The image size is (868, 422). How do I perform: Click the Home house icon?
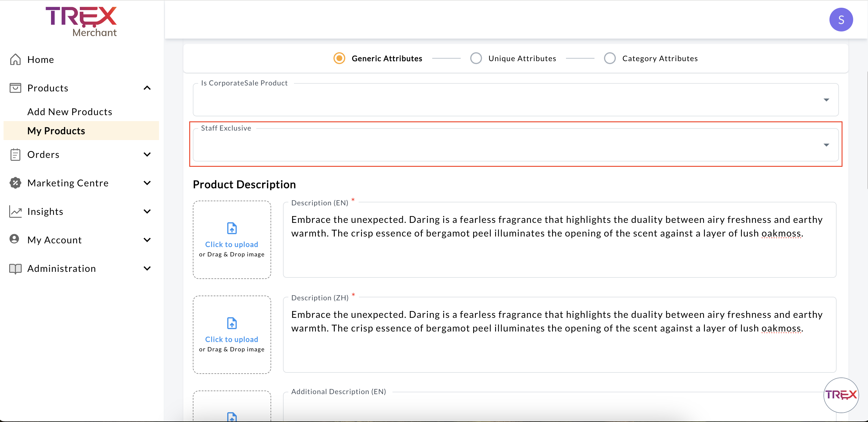tap(15, 59)
